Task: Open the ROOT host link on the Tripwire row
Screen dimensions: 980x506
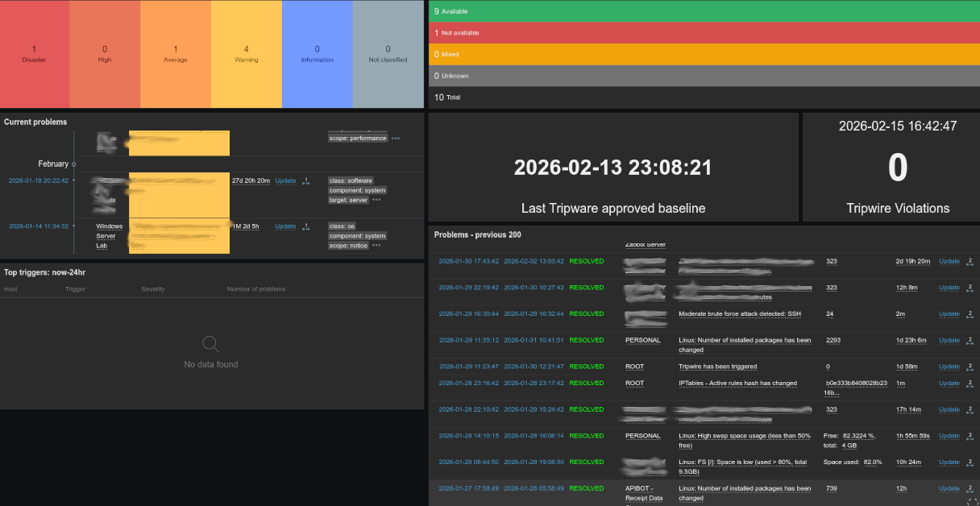Action: 634,366
